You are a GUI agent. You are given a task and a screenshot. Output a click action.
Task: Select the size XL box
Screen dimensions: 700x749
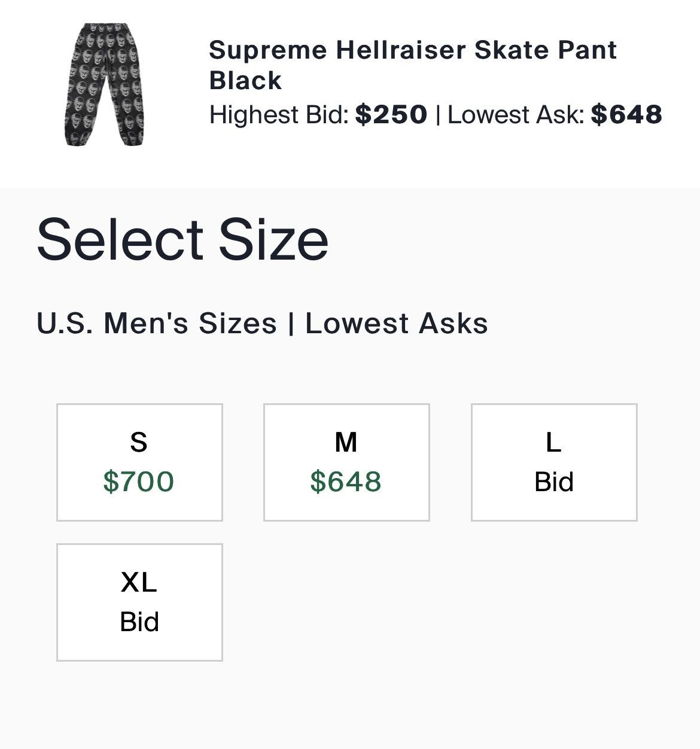pyautogui.click(x=139, y=602)
